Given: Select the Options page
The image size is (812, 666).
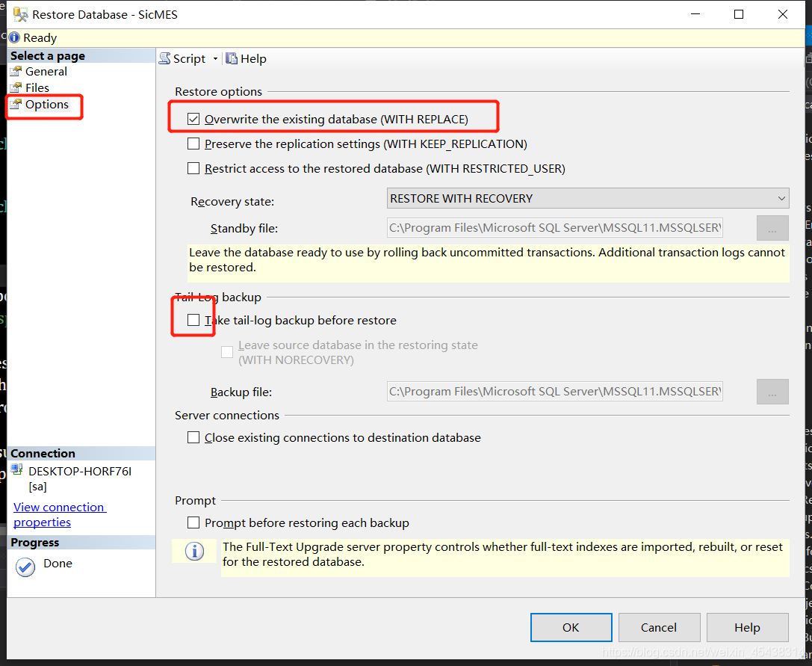Looking at the screenshot, I should click(x=46, y=104).
